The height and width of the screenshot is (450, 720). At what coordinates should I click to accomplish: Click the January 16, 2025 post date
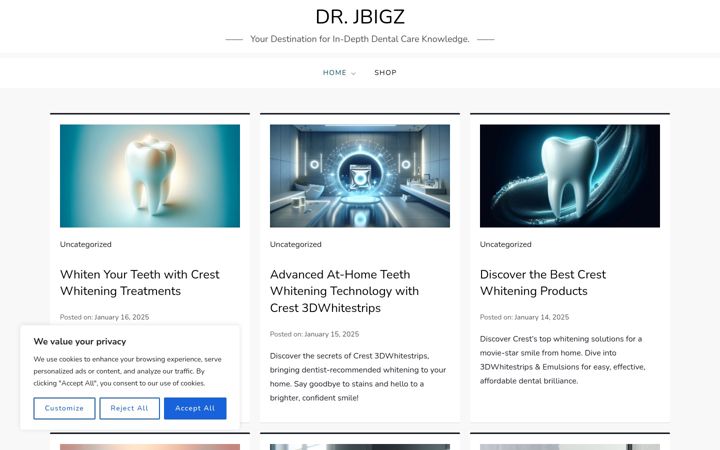(x=122, y=317)
